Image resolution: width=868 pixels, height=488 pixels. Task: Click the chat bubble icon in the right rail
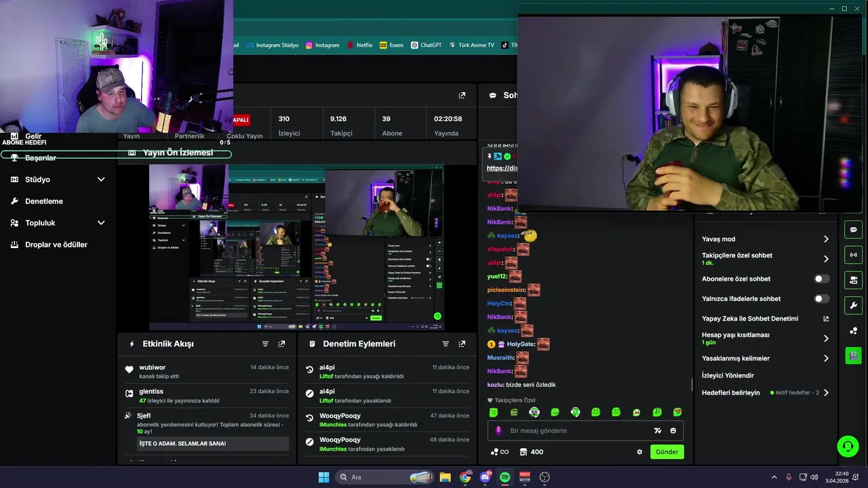tap(853, 230)
